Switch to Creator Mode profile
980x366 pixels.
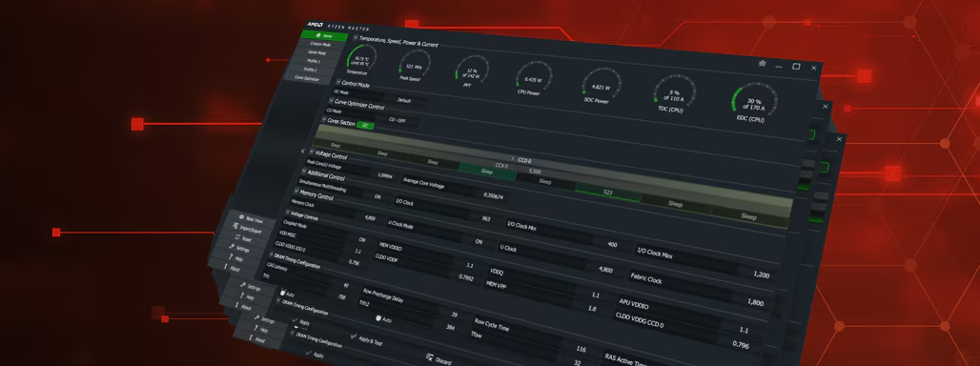[319, 45]
